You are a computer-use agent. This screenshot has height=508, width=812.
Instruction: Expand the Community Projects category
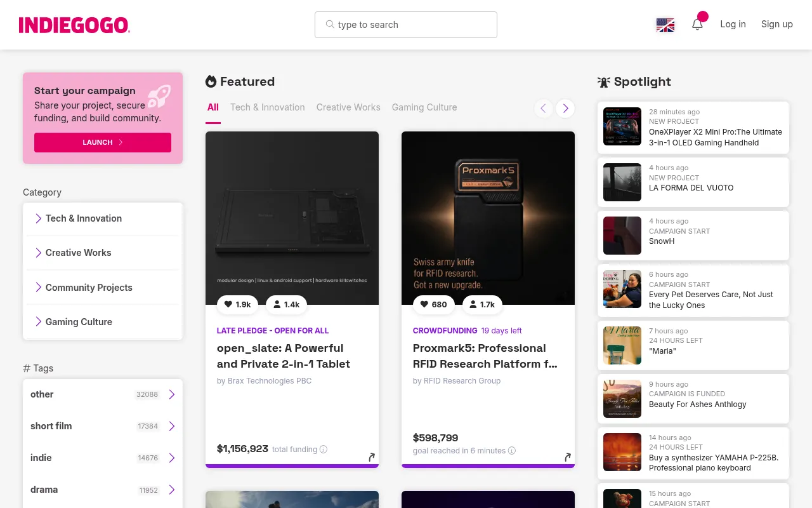tap(103, 288)
